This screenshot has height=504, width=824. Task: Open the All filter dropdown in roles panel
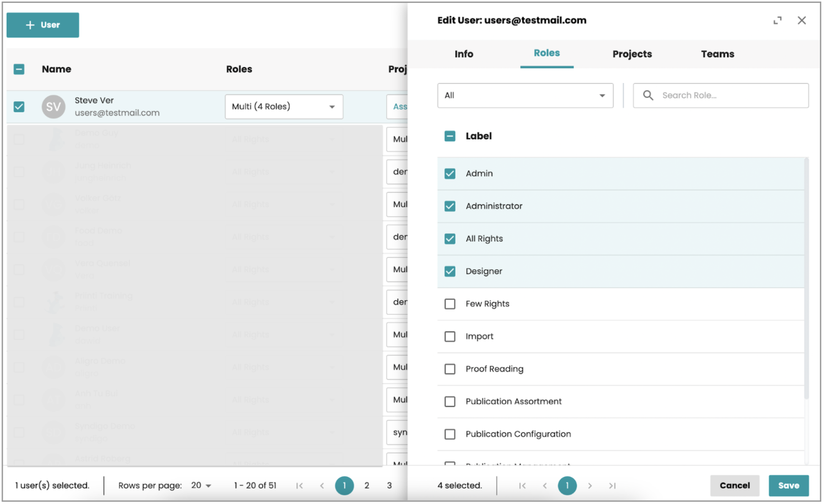(x=525, y=95)
